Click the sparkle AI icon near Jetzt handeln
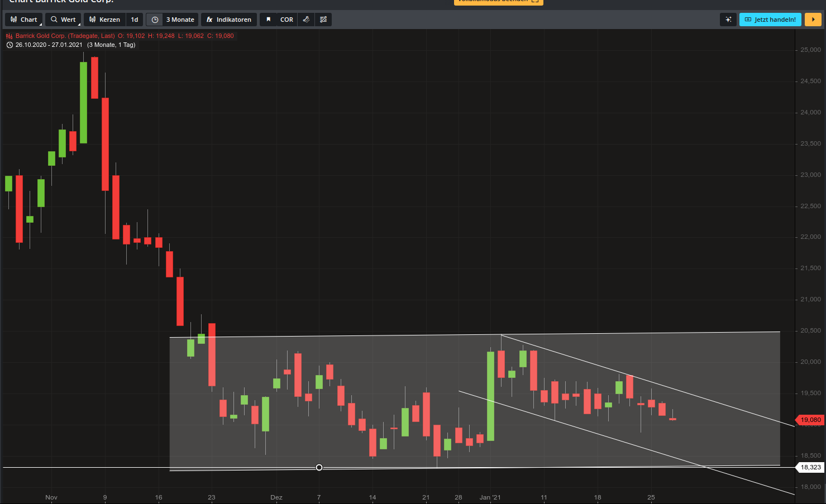 click(728, 19)
